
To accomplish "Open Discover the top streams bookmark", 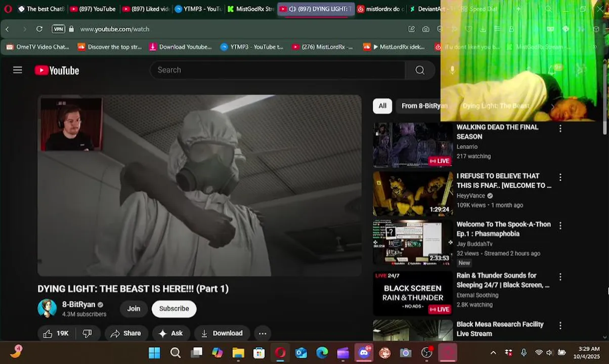I will pos(110,47).
